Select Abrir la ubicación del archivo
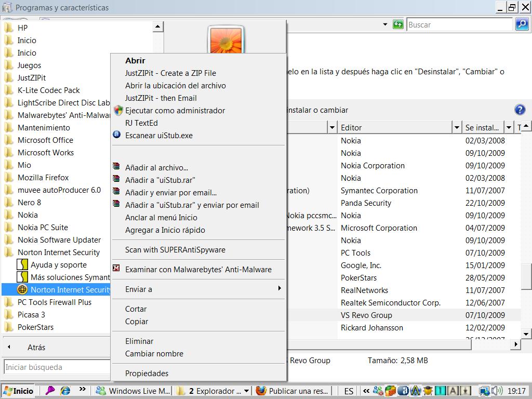Screen dimensions: 532x399 click(x=175, y=85)
